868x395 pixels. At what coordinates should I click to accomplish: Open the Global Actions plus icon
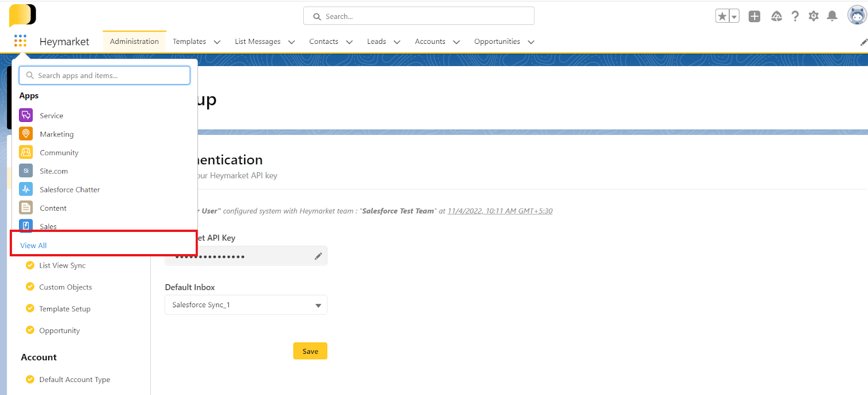pos(754,16)
